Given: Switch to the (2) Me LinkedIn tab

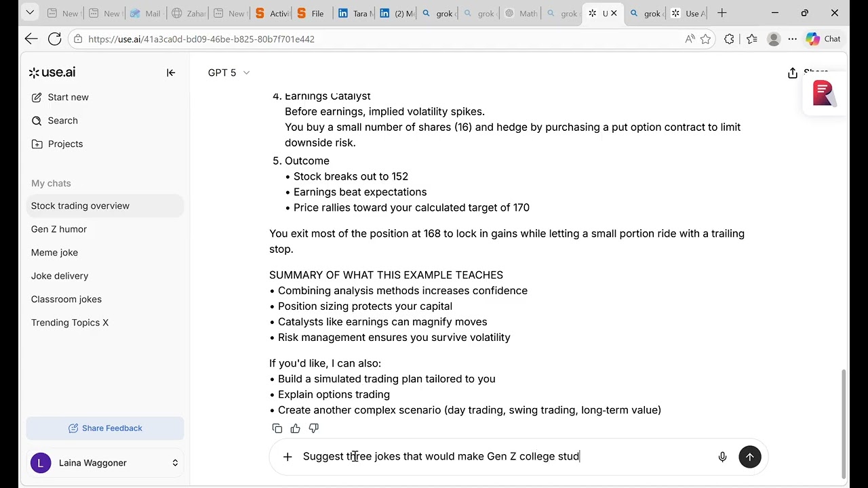Looking at the screenshot, I should (397, 14).
